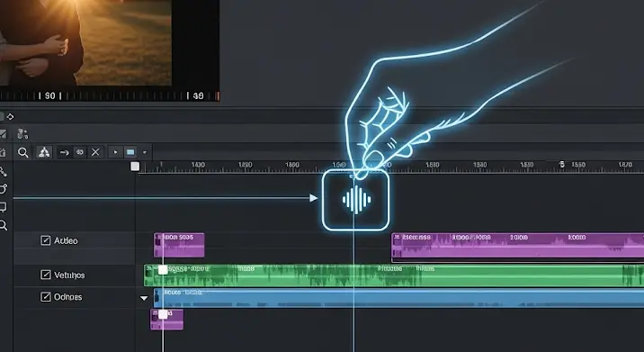Viewport: 644px width, 352px height.
Task: Select the long purple audio clip
Action: (x=517, y=246)
